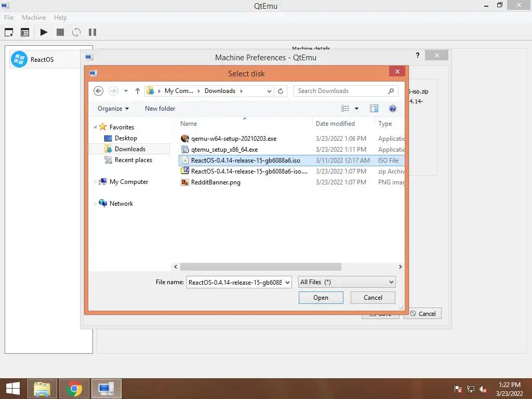Image resolution: width=532 pixels, height=399 pixels.
Task: Select the ReactOS ISO File row
Action: (x=292, y=161)
